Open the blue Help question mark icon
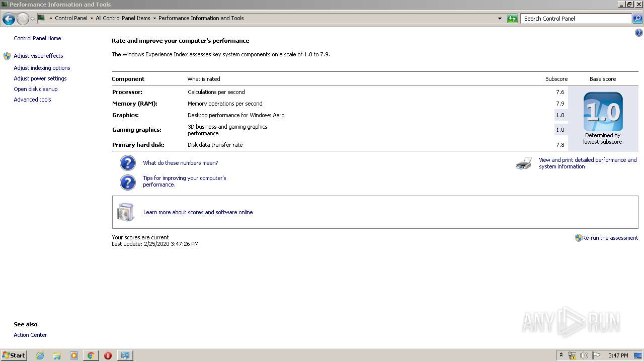Image resolution: width=644 pixels, height=362 pixels. pos(639,33)
